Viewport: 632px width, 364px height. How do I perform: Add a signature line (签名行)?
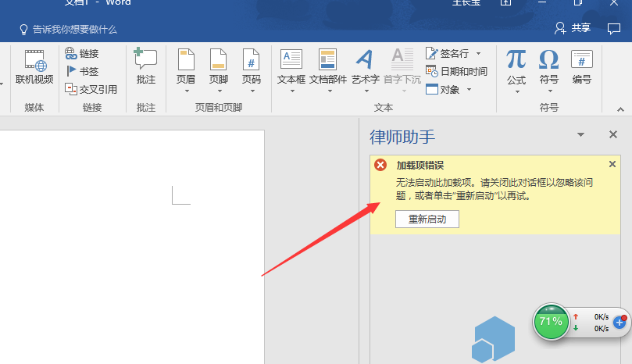(448, 53)
